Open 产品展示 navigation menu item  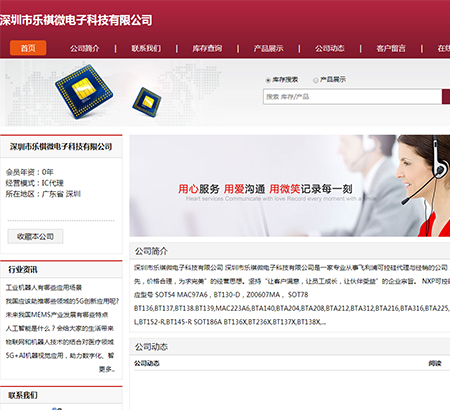pyautogui.click(x=268, y=49)
